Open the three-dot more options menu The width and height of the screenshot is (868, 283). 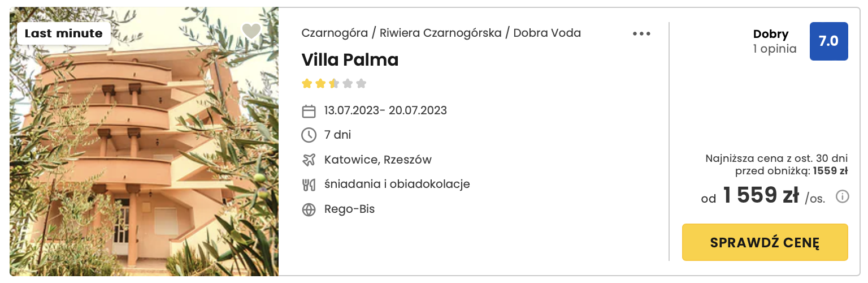[x=641, y=33]
